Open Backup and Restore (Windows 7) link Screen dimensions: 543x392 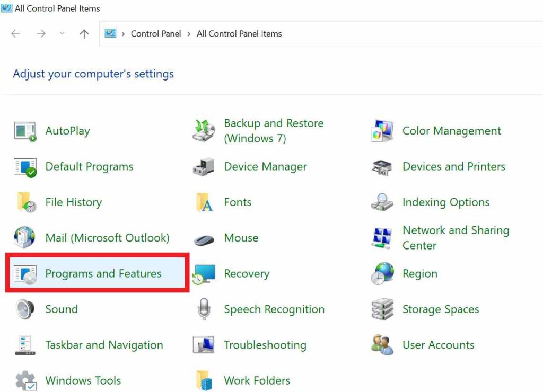(274, 131)
